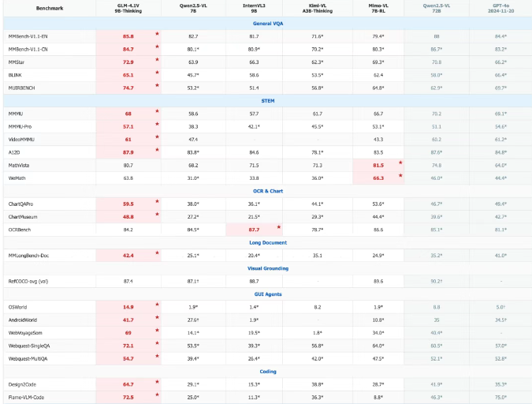532x404 pixels.
Task: Click the star in Design2Code row
Action: (157, 382)
